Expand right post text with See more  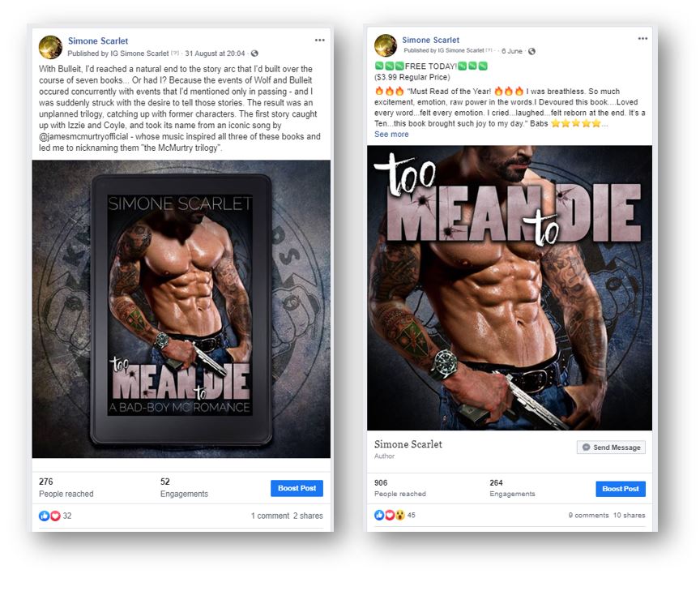(x=391, y=134)
